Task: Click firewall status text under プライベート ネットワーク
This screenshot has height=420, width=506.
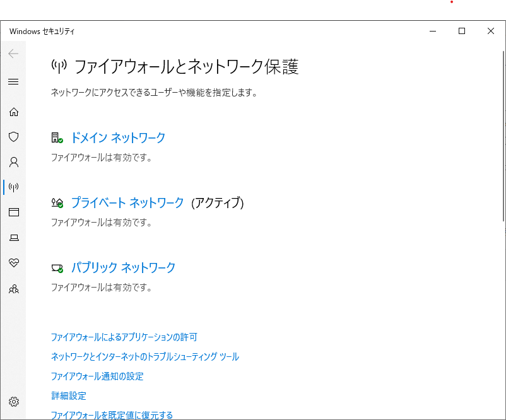Action: coord(102,223)
